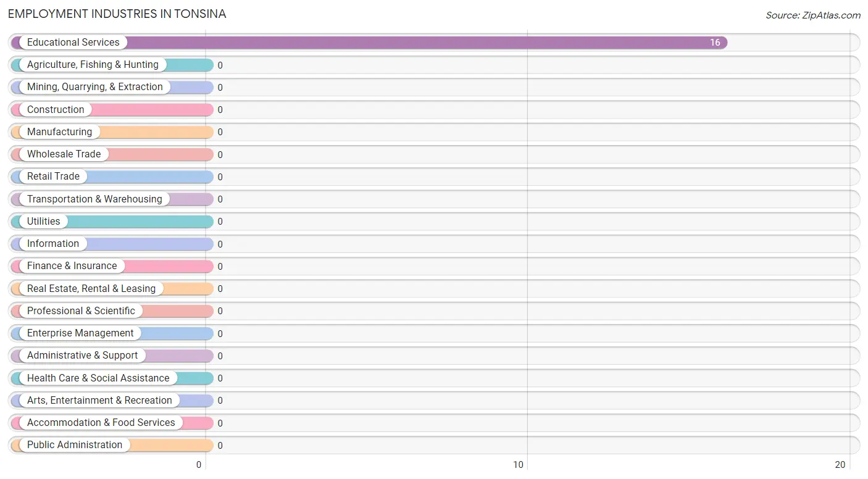Click the Retail Trade label
Screen dimensions: 868x479
click(53, 177)
